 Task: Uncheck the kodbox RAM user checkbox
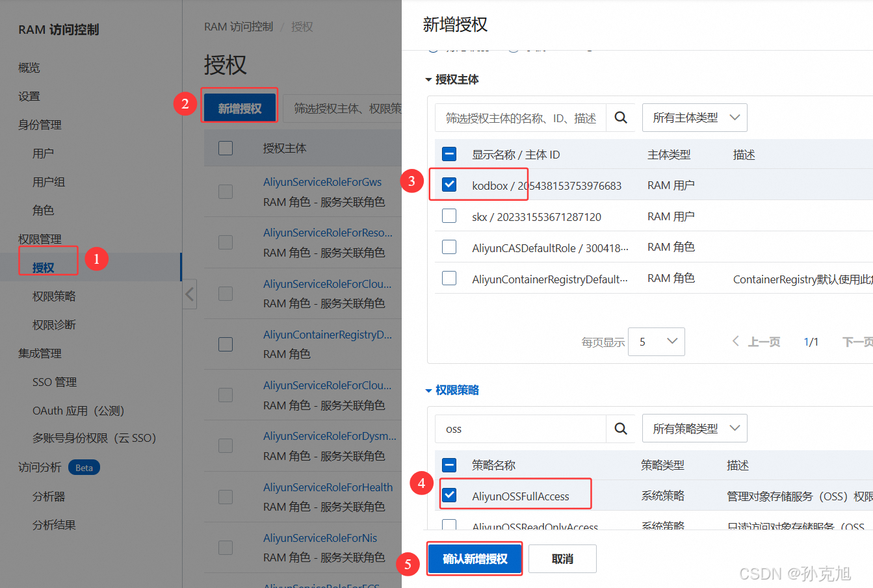coord(449,185)
